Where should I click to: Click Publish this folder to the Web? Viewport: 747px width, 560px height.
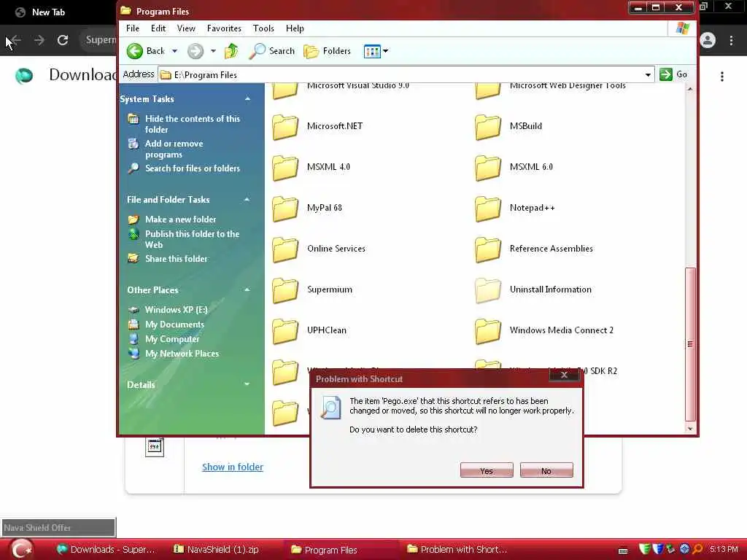pos(192,239)
